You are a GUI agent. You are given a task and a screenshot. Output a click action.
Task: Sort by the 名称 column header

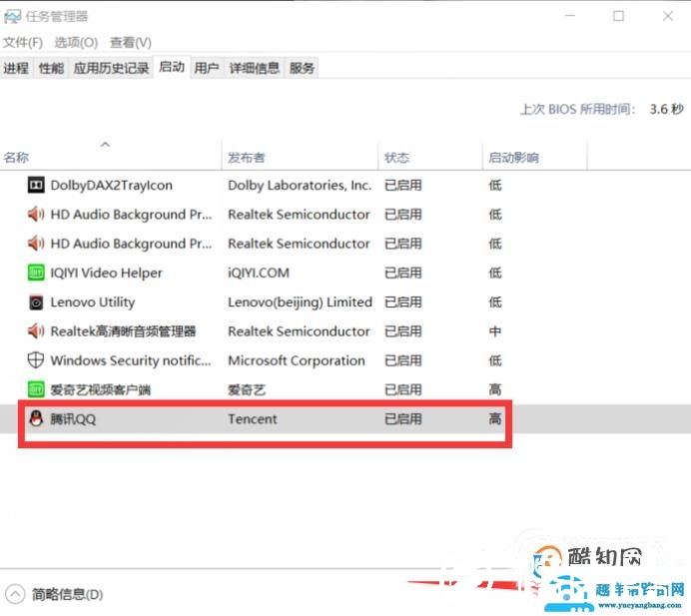click(x=110, y=155)
